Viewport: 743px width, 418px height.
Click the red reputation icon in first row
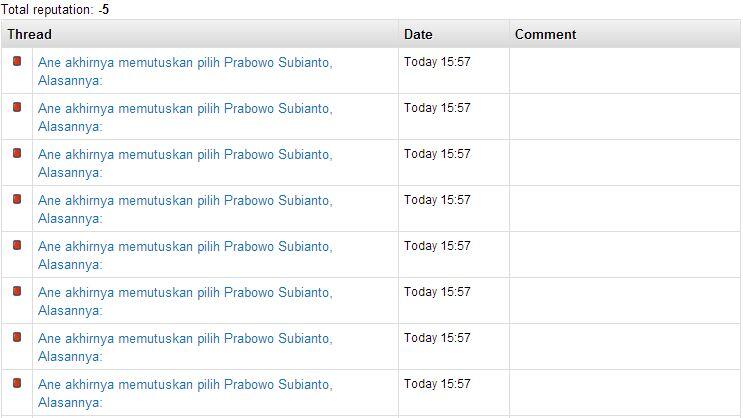click(17, 61)
